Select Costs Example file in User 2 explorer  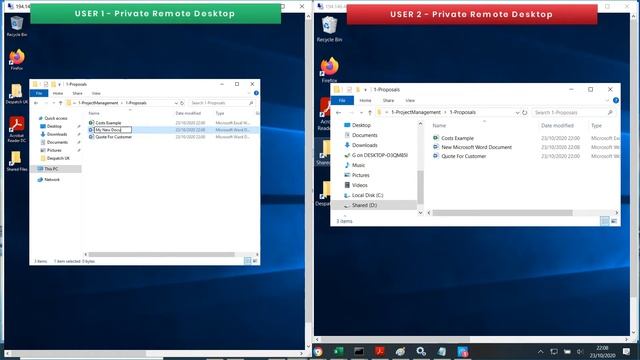(457, 138)
